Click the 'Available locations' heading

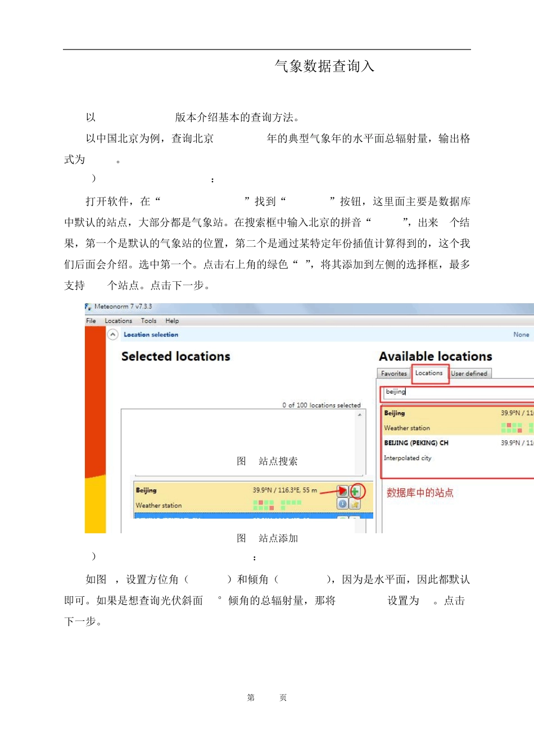[x=436, y=356]
